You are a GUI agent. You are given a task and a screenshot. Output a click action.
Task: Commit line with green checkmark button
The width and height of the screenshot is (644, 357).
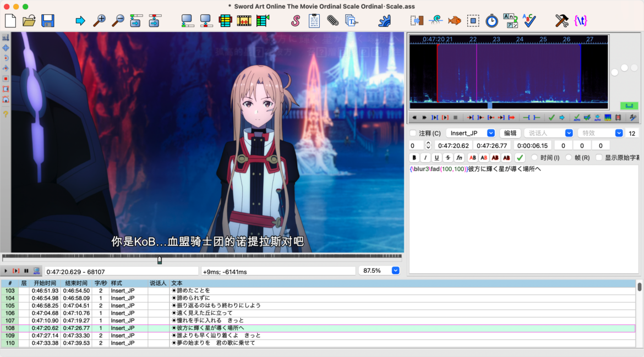[520, 157]
